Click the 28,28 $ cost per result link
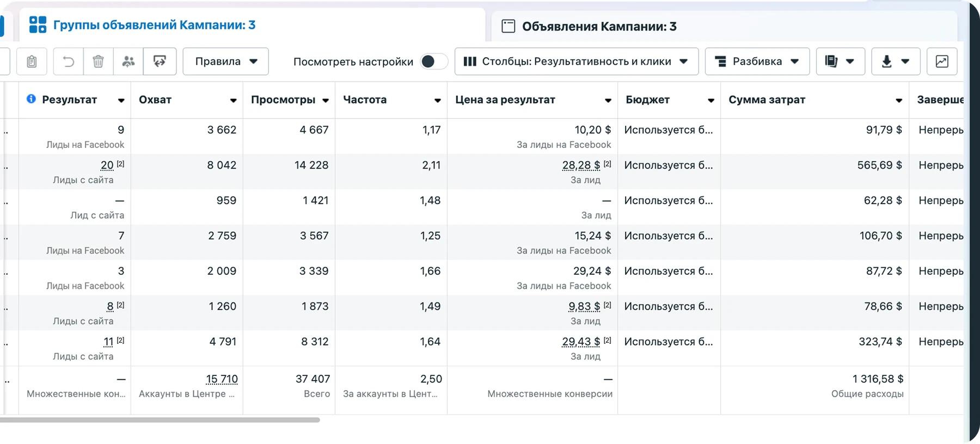Image resolution: width=980 pixels, height=444 pixels. click(x=581, y=165)
